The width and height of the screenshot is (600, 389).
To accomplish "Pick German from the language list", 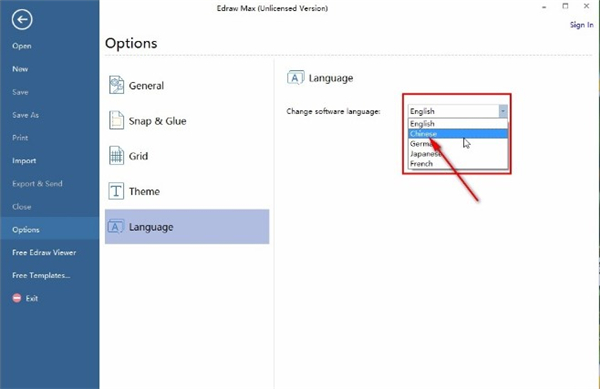I will [x=458, y=144].
